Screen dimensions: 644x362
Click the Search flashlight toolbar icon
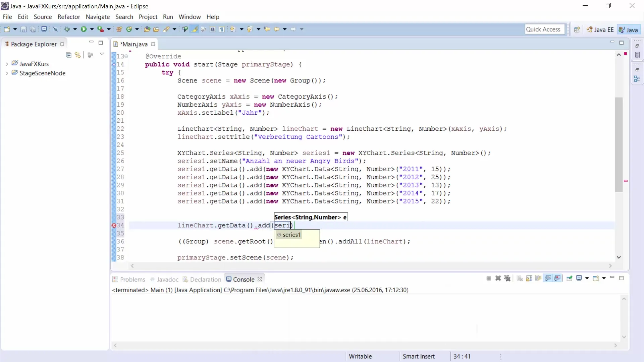pos(166,29)
